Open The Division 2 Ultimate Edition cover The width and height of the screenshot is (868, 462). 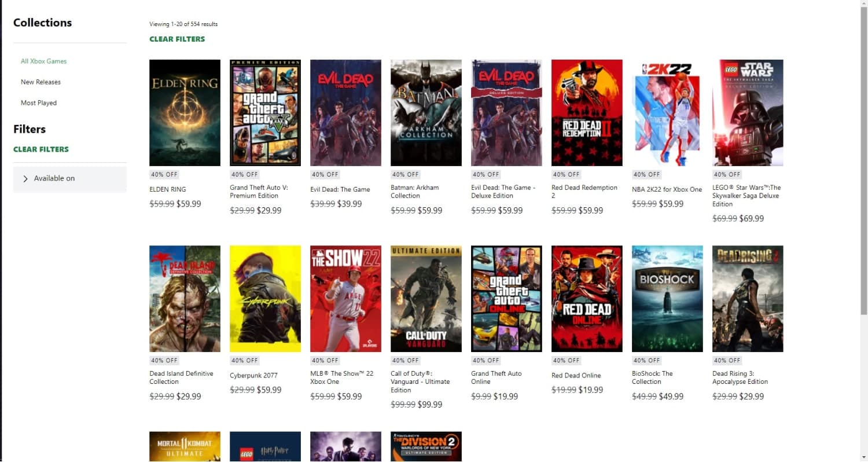coord(426,446)
